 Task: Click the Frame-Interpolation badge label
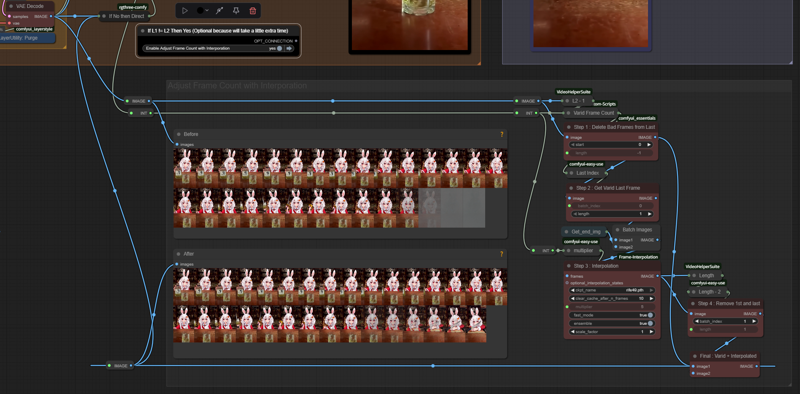pyautogui.click(x=638, y=257)
